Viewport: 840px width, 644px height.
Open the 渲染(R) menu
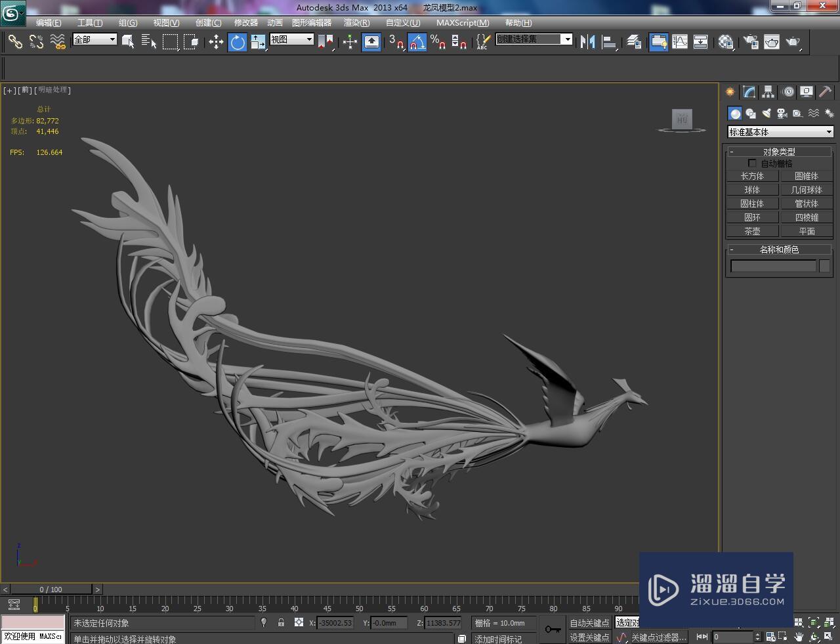(357, 23)
